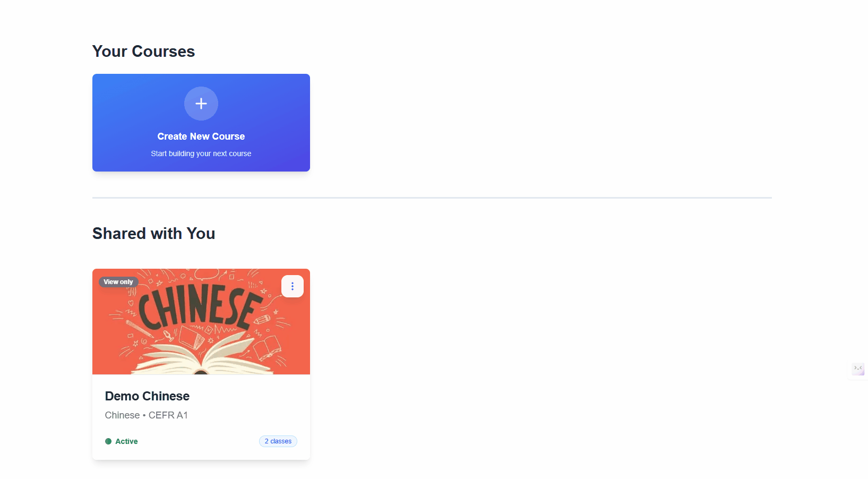Click the Active status label
Viewport: 868px width, 479px height.
pyautogui.click(x=126, y=441)
